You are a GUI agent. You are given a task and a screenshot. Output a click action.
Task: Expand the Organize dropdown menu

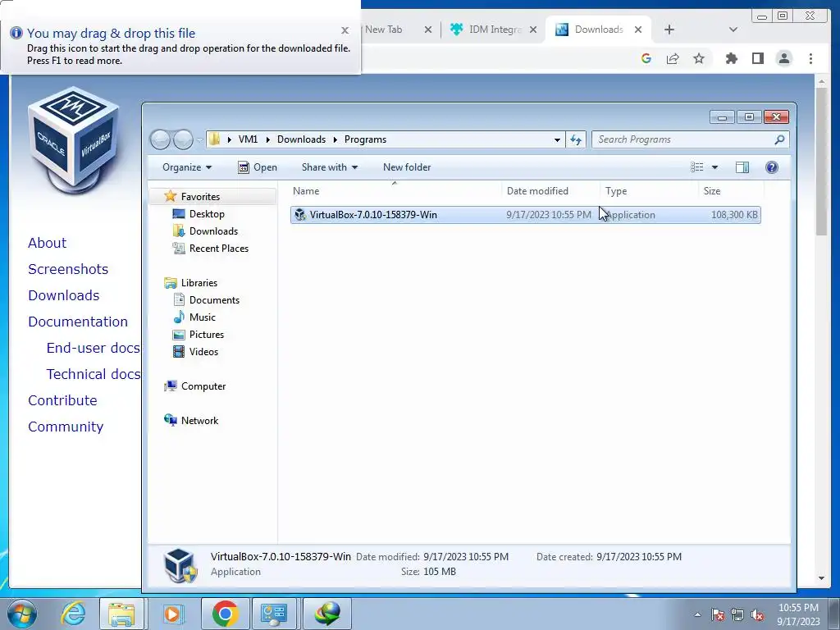(187, 167)
